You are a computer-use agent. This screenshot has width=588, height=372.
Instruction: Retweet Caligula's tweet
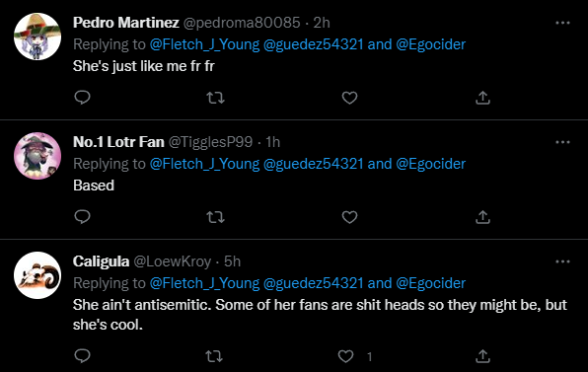pos(214,356)
